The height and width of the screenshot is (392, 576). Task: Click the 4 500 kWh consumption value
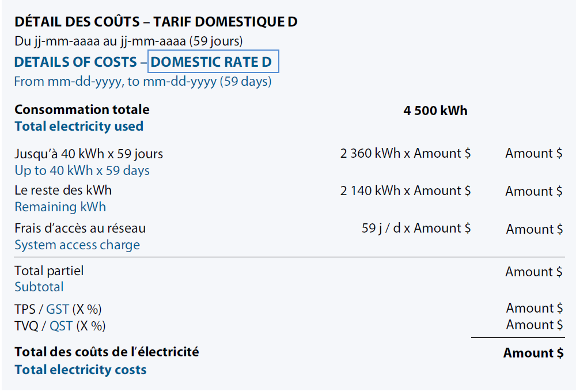(435, 111)
